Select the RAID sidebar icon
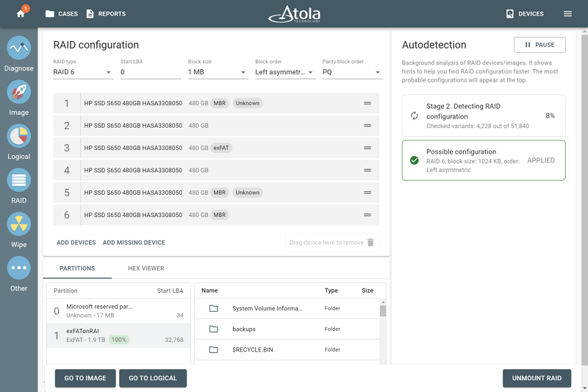588x392 pixels. point(19,180)
